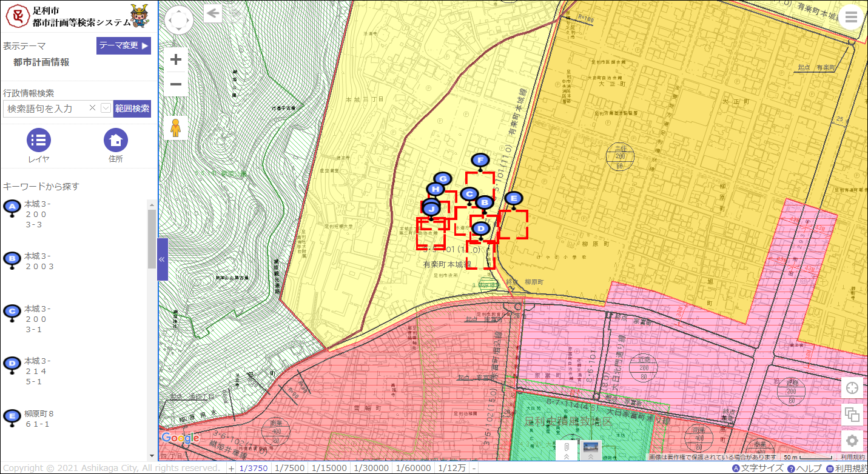Select scale 1/12万
868x474 pixels.
pyautogui.click(x=451, y=468)
